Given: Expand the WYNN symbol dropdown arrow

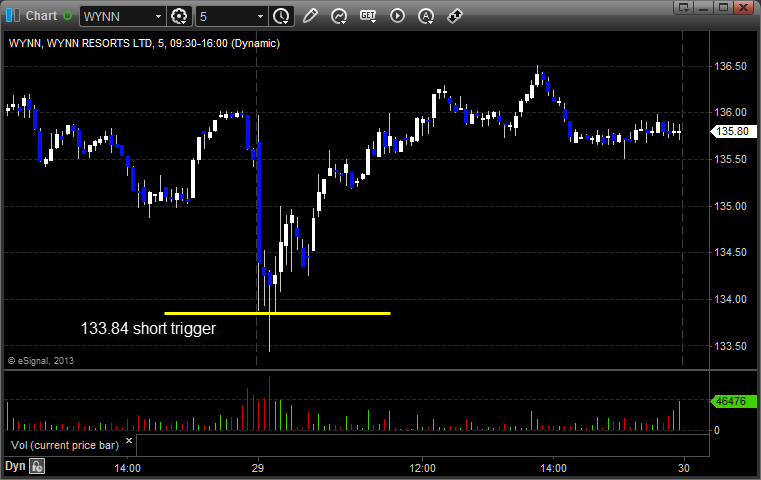Looking at the screenshot, I should 158,17.
